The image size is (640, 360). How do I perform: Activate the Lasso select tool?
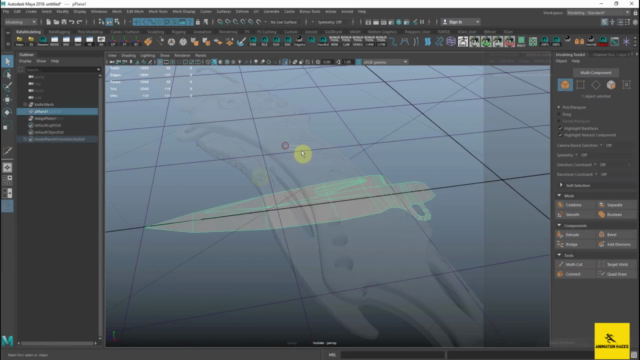click(7, 74)
